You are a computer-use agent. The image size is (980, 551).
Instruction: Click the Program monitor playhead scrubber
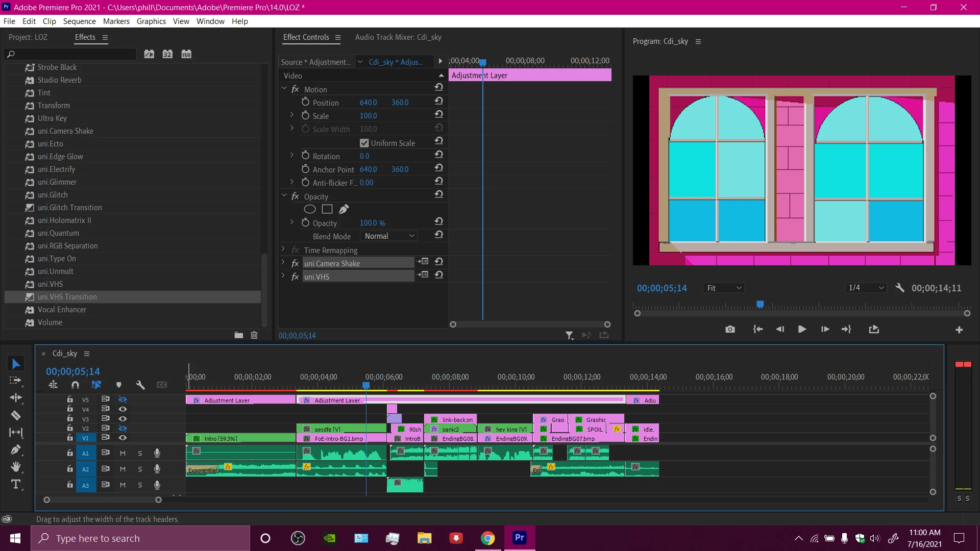[x=760, y=305]
